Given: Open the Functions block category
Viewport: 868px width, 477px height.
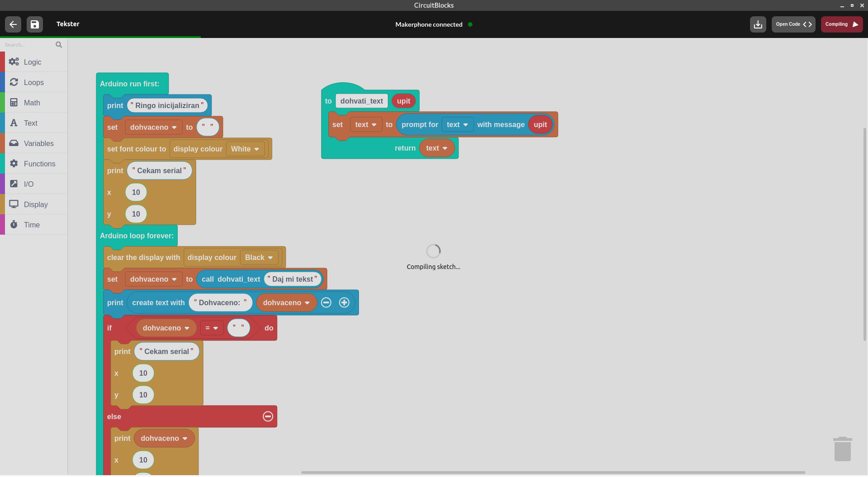Looking at the screenshot, I should tap(34, 164).
